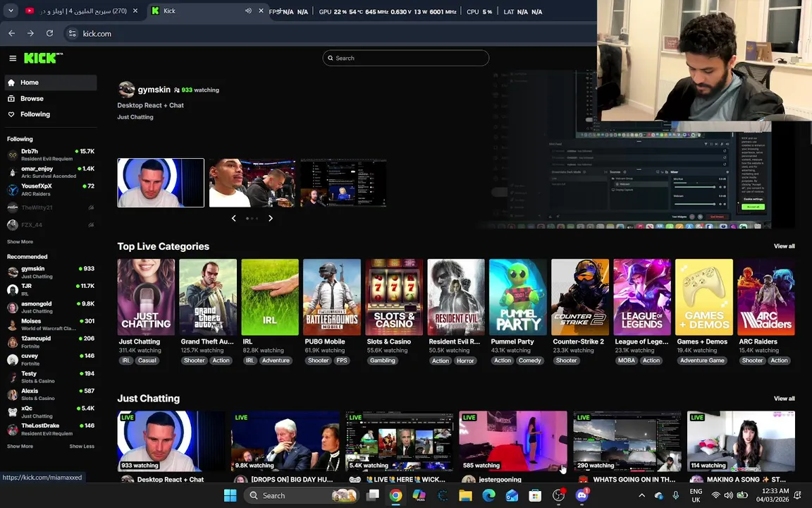Select the Kick browser tab
Viewport: 812px width, 508px height.
coord(206,11)
